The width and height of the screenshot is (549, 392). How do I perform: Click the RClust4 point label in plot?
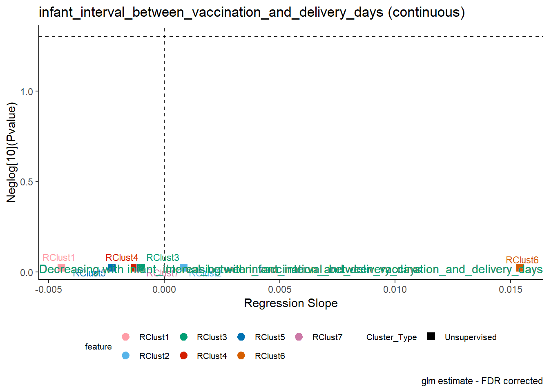122,258
